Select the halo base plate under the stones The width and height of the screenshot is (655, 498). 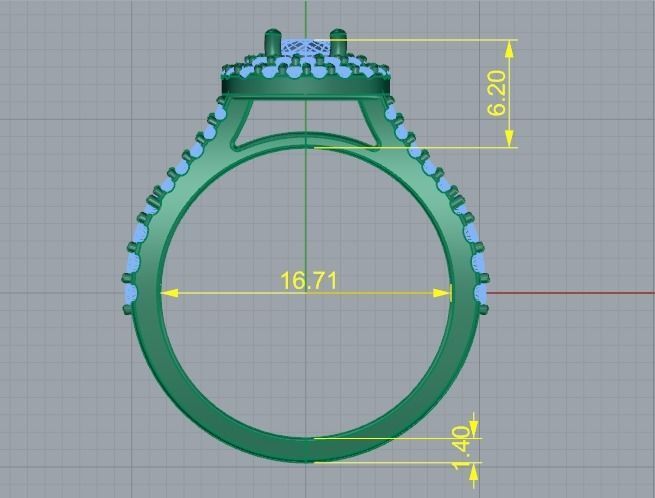point(306,87)
